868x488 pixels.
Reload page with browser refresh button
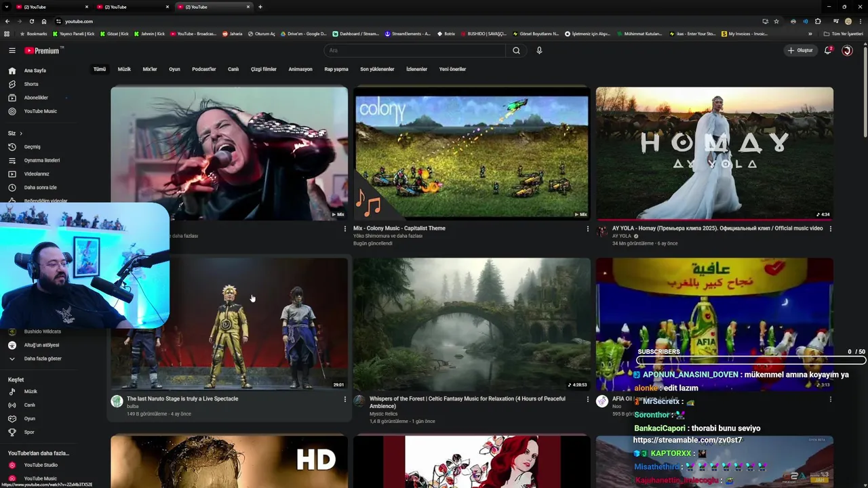[31, 21]
